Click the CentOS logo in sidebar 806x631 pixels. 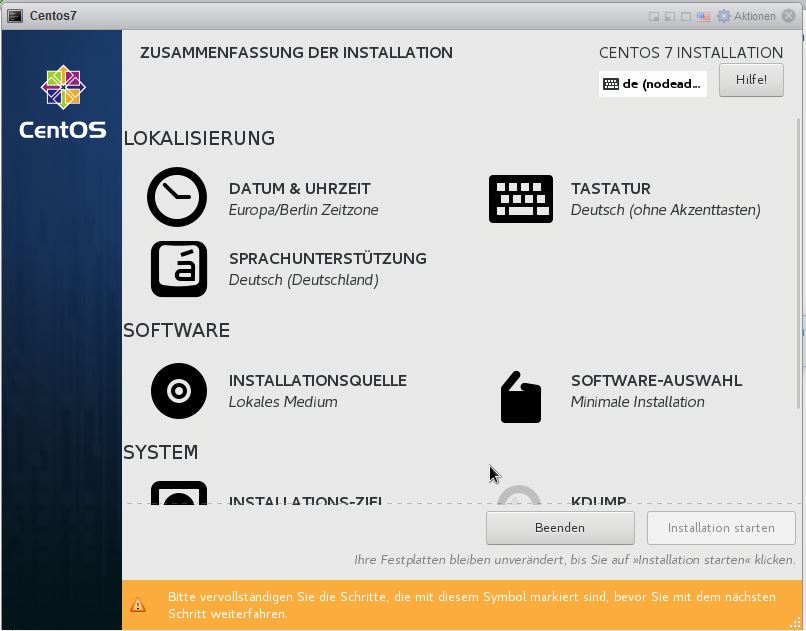coord(63,102)
